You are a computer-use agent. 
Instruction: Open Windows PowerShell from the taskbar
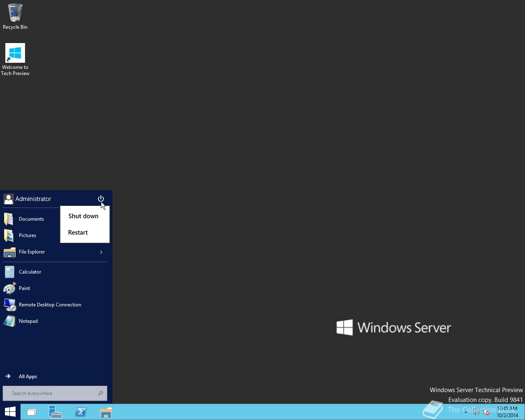81,412
